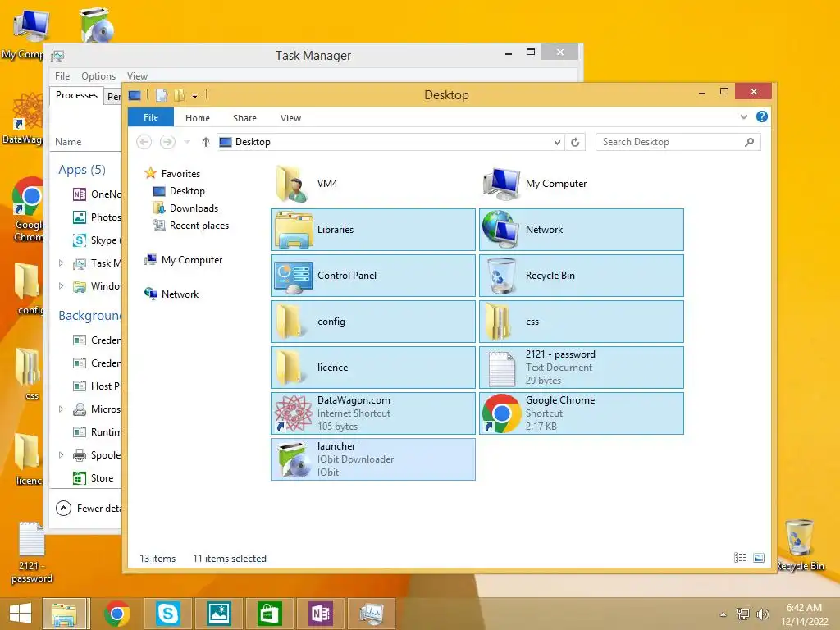Select the 2121 - password text document

(582, 367)
